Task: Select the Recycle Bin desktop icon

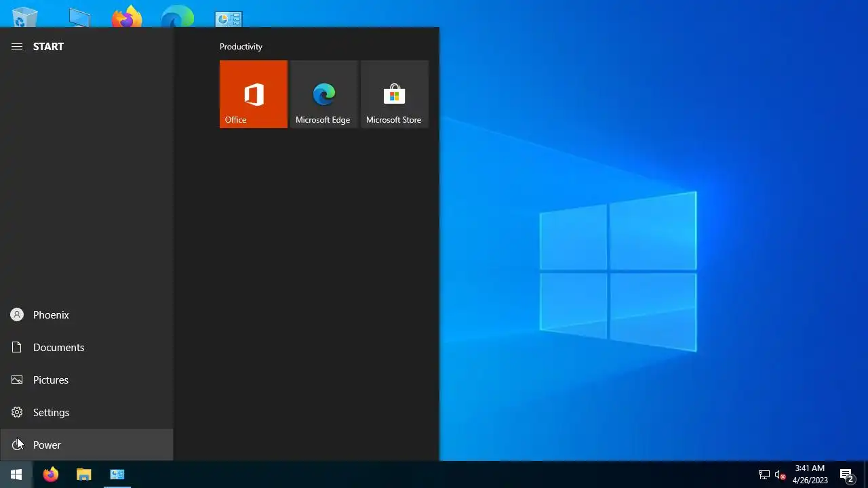Action: pyautogui.click(x=25, y=17)
